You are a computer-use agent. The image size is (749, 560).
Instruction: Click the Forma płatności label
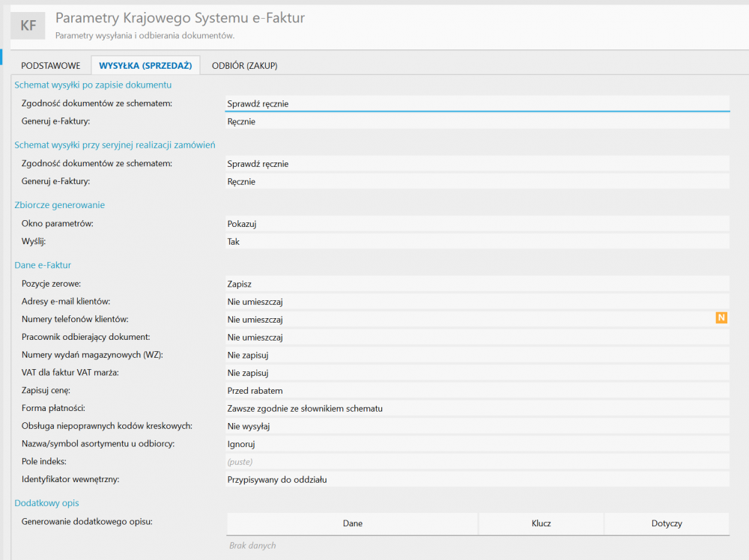53,408
